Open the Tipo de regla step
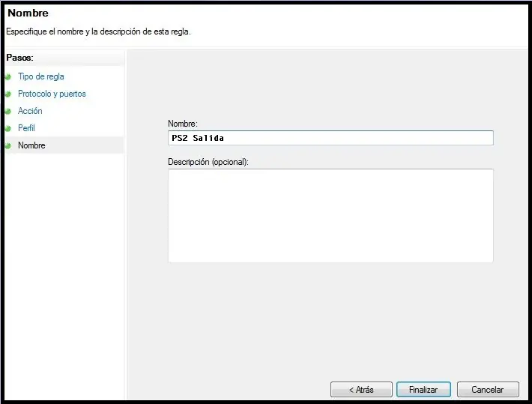This screenshot has width=532, height=404. click(41, 76)
